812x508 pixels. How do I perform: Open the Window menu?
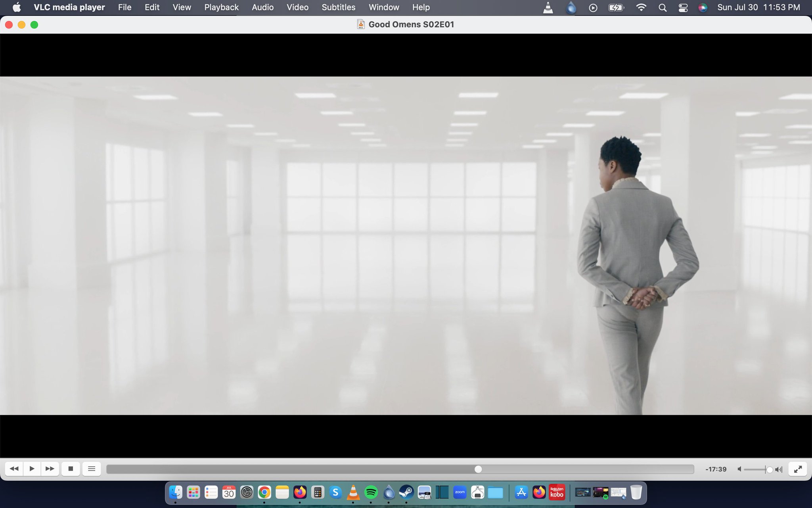click(384, 7)
